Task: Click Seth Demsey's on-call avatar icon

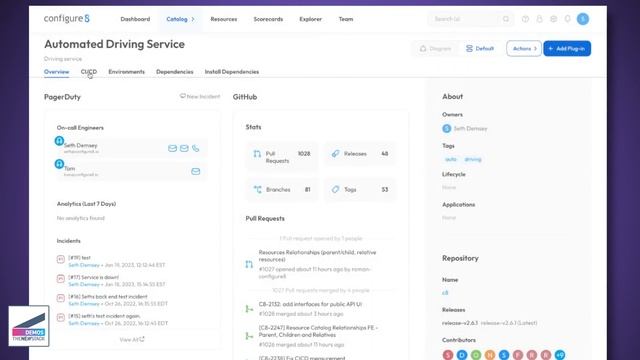Action: coord(59,141)
